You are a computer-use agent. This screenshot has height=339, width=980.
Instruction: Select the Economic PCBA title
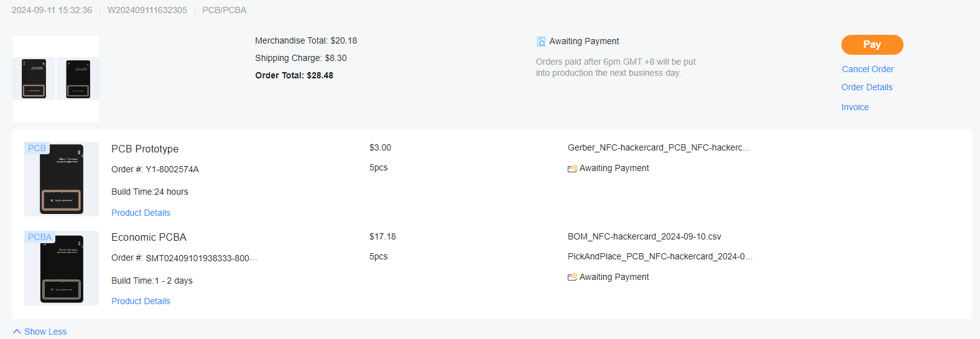[149, 237]
